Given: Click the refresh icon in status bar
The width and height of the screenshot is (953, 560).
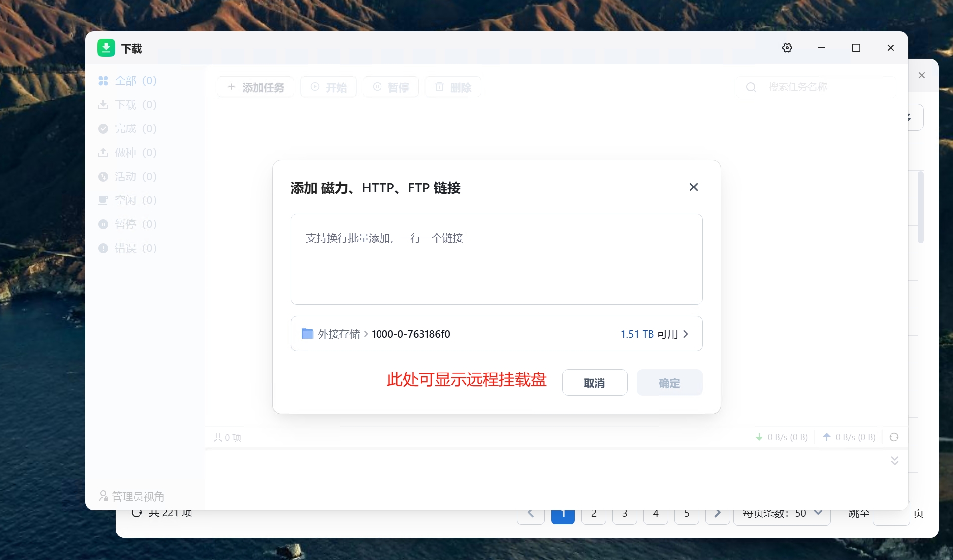Looking at the screenshot, I should [x=894, y=437].
